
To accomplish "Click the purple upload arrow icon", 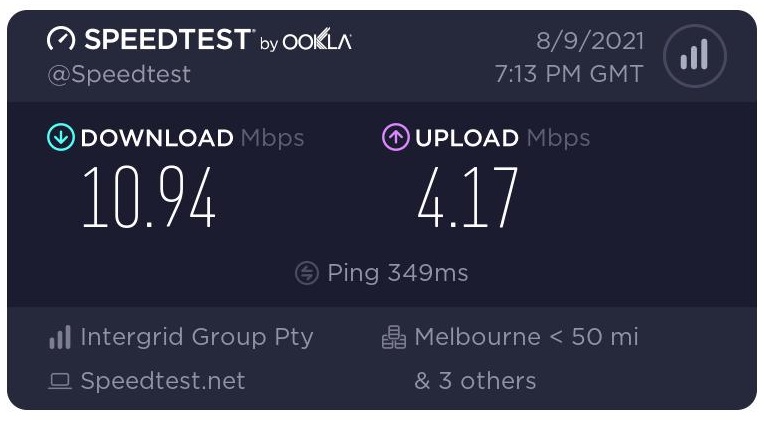I will pyautogui.click(x=396, y=137).
